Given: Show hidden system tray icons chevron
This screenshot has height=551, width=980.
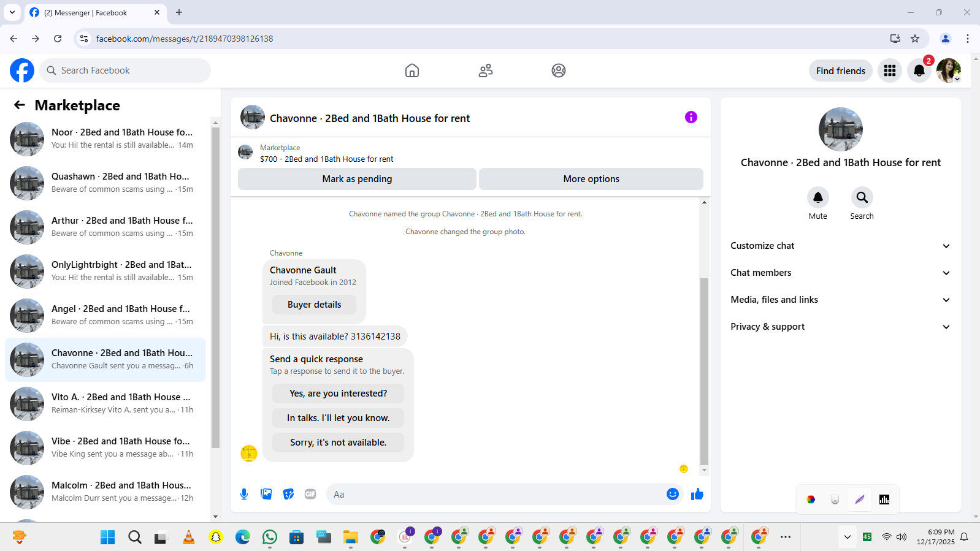Looking at the screenshot, I should [x=848, y=537].
